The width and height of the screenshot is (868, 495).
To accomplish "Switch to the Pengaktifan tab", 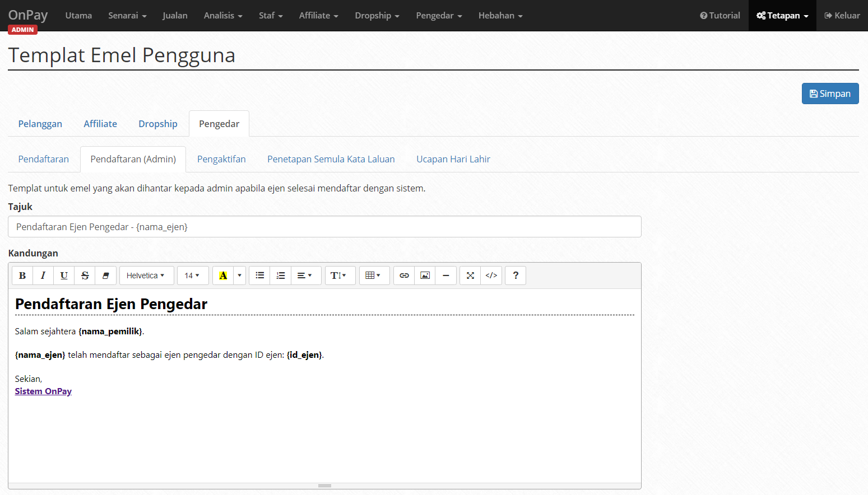I will pyautogui.click(x=221, y=159).
